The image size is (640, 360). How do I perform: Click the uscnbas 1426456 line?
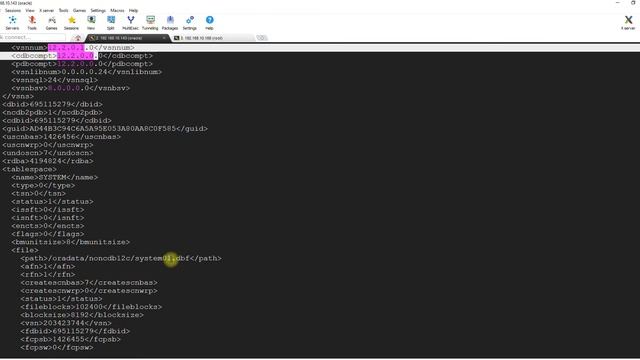[61, 137]
